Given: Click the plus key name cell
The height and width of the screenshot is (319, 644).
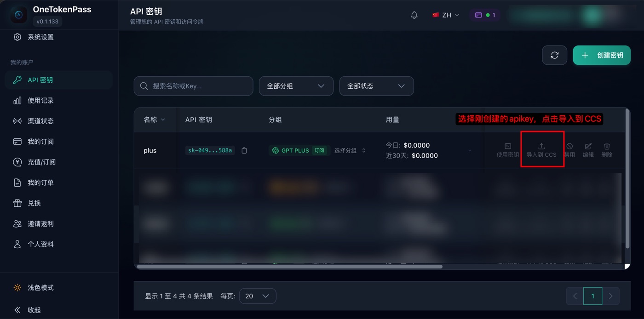Looking at the screenshot, I should [x=150, y=150].
